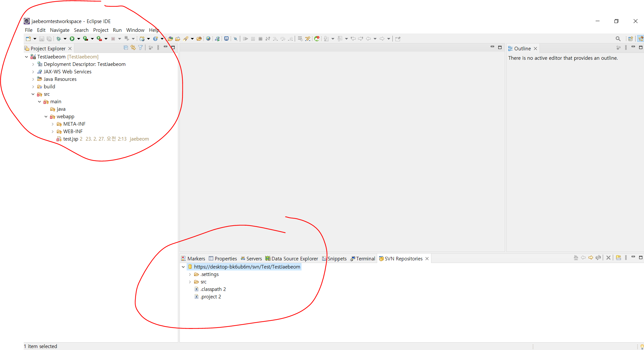Image resolution: width=644 pixels, height=350 pixels.
Task: Open the File menu
Action: [29, 30]
